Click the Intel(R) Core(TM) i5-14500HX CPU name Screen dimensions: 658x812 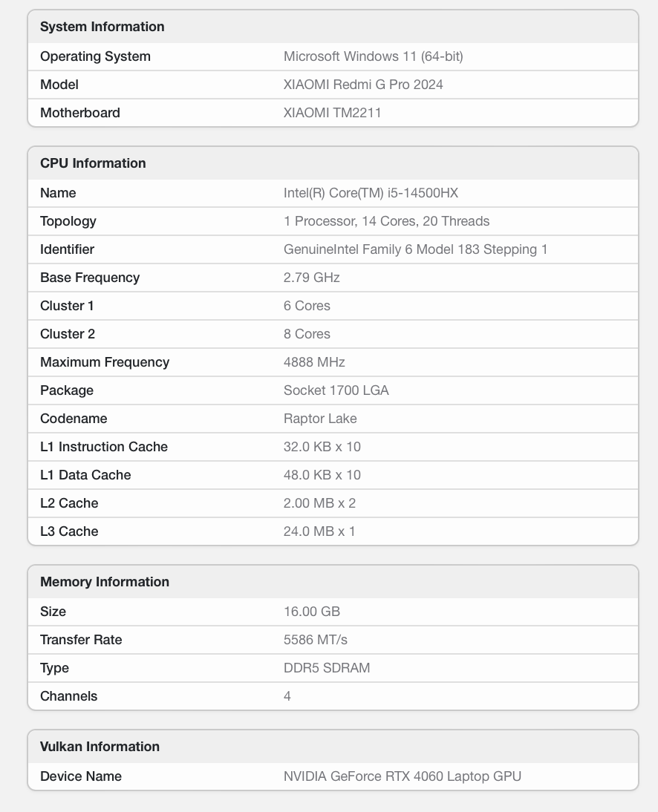tap(371, 193)
